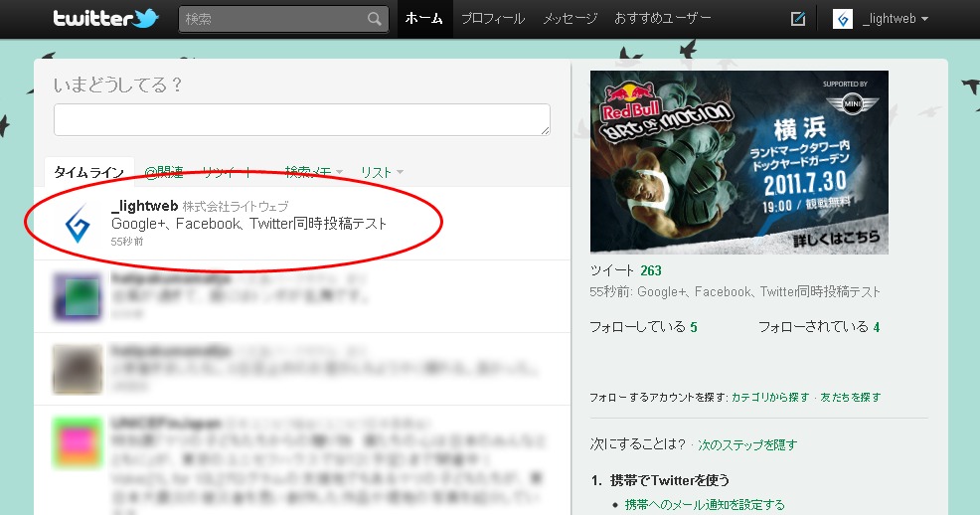Click 次のステップを隠す link
980x515 pixels.
(747, 445)
